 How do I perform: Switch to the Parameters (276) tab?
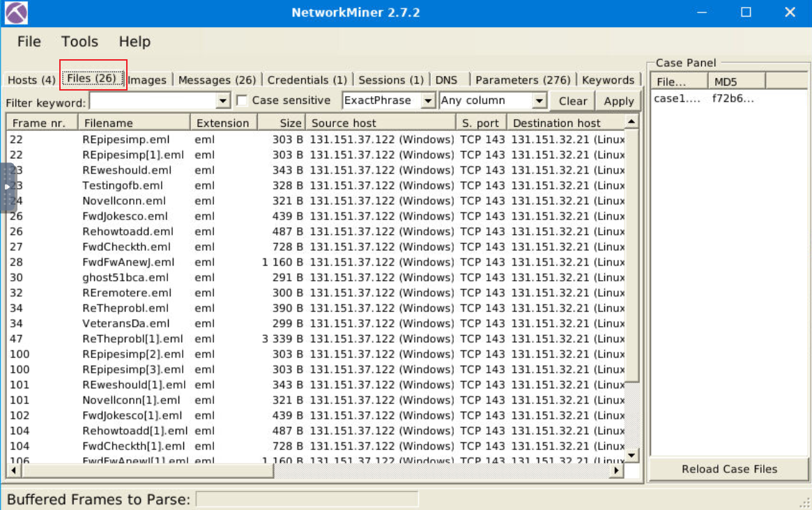(x=523, y=79)
